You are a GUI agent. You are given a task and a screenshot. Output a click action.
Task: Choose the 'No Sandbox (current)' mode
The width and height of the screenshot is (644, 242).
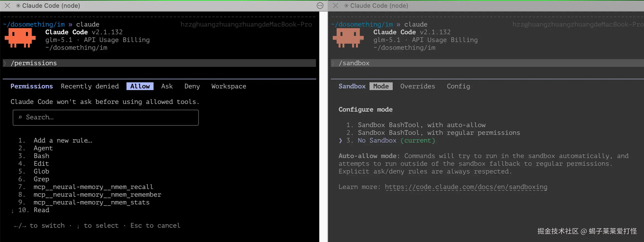[x=396, y=140]
